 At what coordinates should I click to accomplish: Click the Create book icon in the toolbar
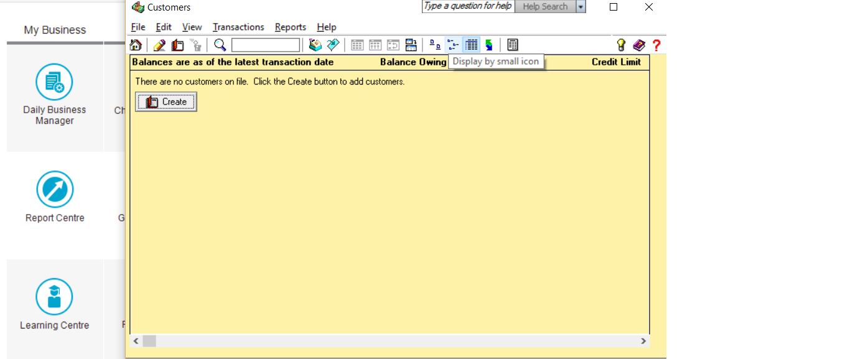[177, 45]
